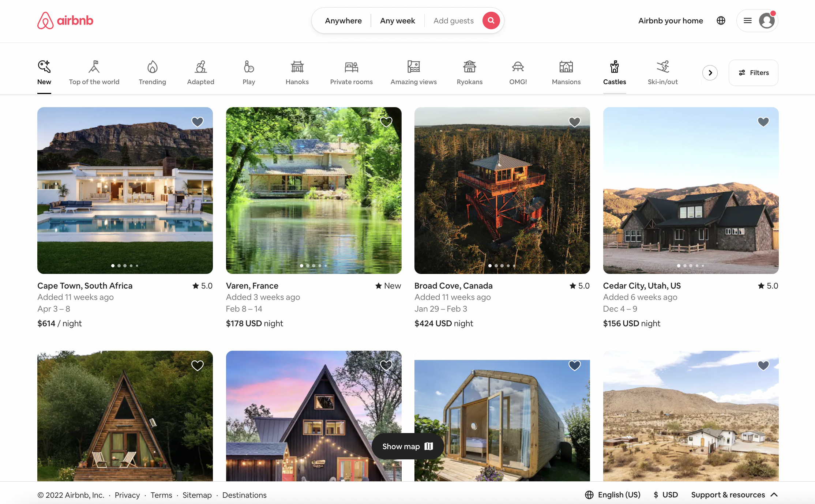Pick the Trending flame category icon
Screen dimensions: 815x504
pyautogui.click(x=152, y=67)
